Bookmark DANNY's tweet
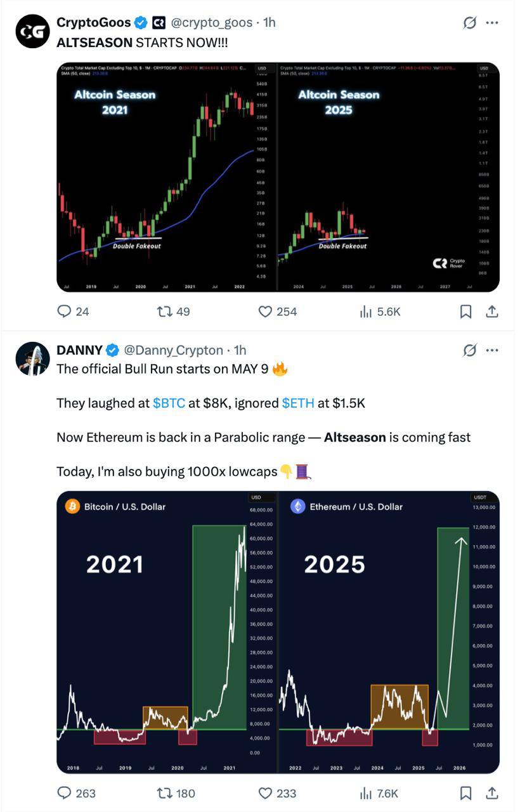The width and height of the screenshot is (520, 812). pos(465,793)
